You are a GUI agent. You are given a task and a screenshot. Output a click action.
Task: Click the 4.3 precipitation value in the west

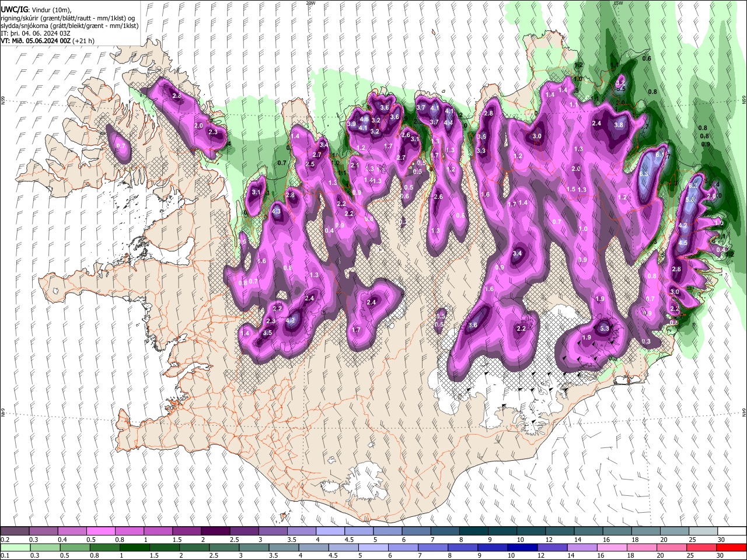[x=277, y=212]
